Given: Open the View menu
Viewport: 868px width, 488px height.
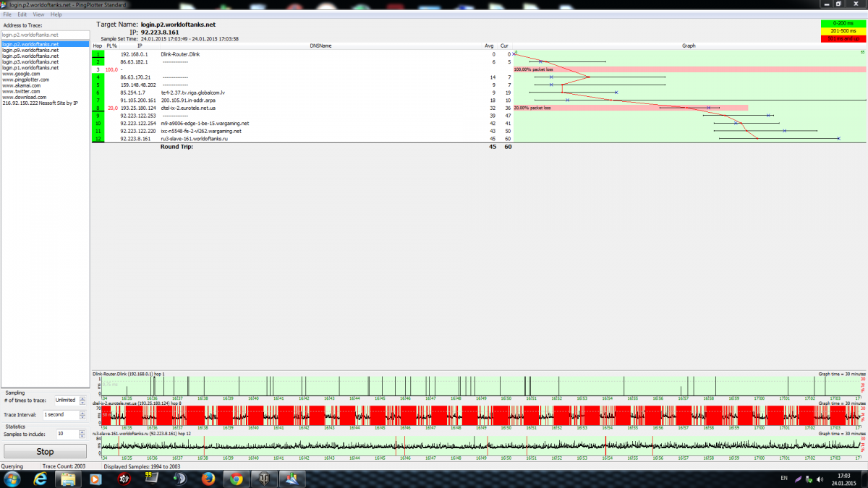Looking at the screenshot, I should click(38, 14).
